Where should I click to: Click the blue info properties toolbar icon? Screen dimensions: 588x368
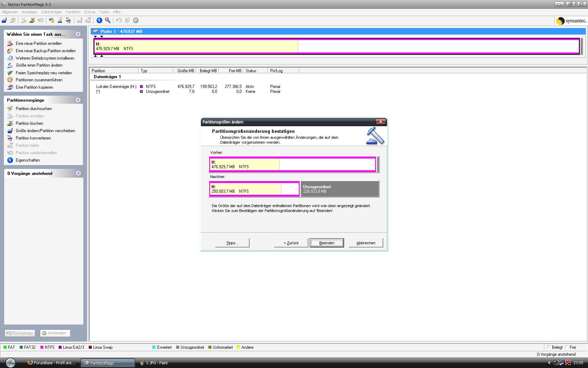click(x=99, y=20)
